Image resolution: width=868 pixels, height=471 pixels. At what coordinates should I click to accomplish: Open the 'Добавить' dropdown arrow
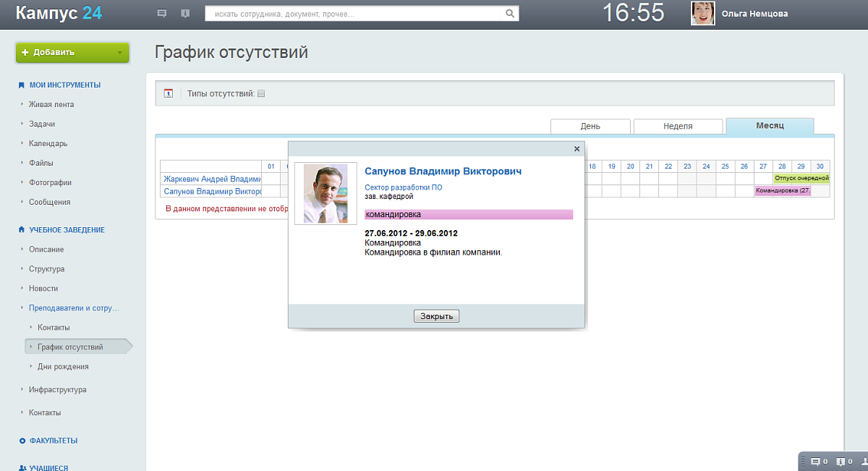pyautogui.click(x=119, y=53)
